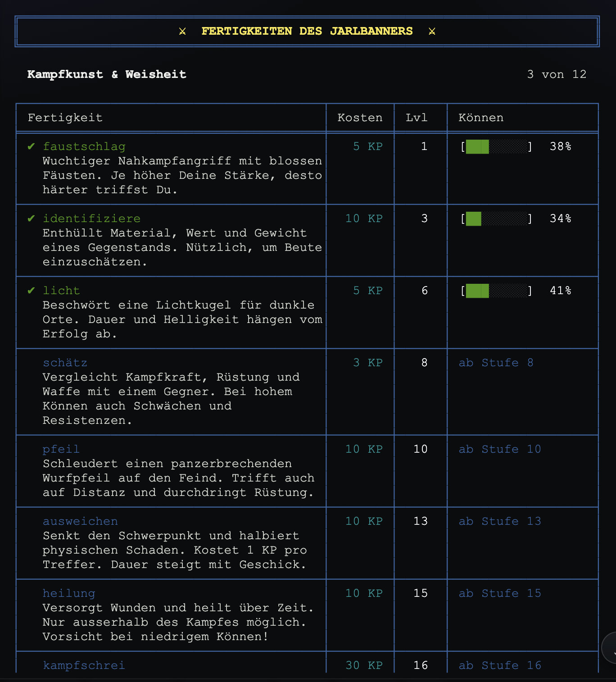Image resolution: width=616 pixels, height=682 pixels.
Task: Select the pfeil skill entry
Action: 61,449
